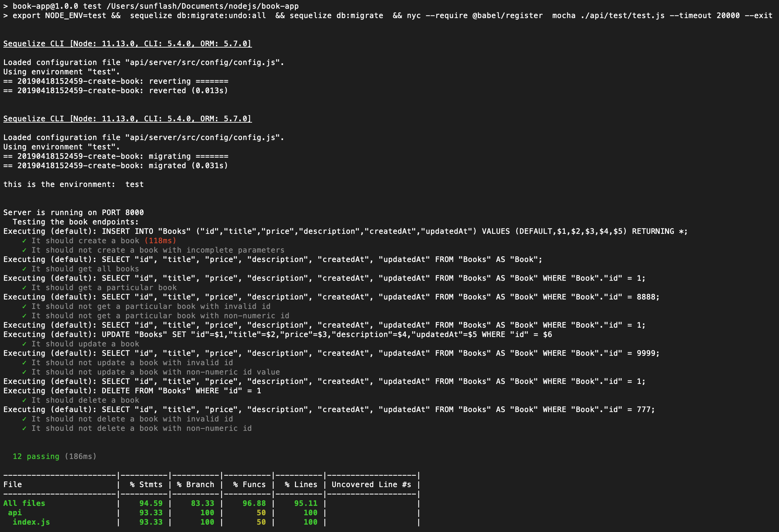This screenshot has height=532, width=779.
Task: Click checkmark beside 'It should delete a book'
Action: pyautogui.click(x=24, y=400)
